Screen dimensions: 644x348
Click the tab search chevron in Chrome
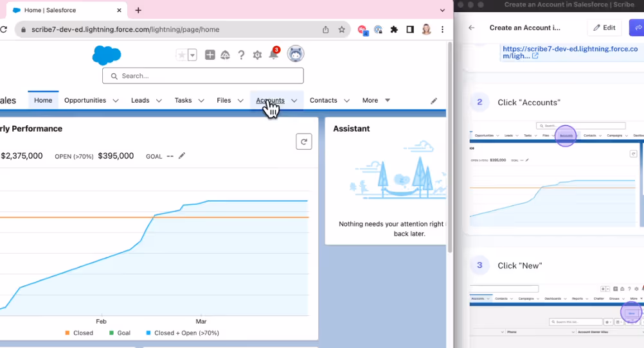pyautogui.click(x=442, y=10)
